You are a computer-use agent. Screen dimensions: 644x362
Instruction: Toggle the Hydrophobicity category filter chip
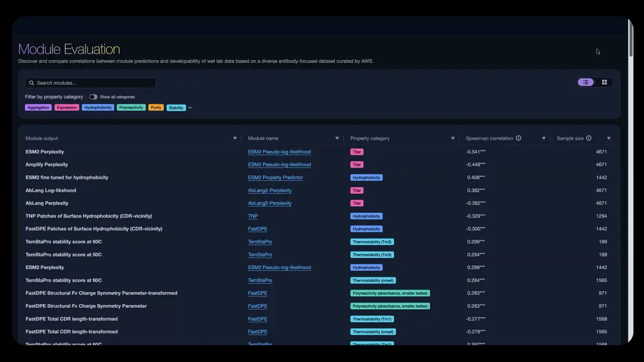point(98,108)
